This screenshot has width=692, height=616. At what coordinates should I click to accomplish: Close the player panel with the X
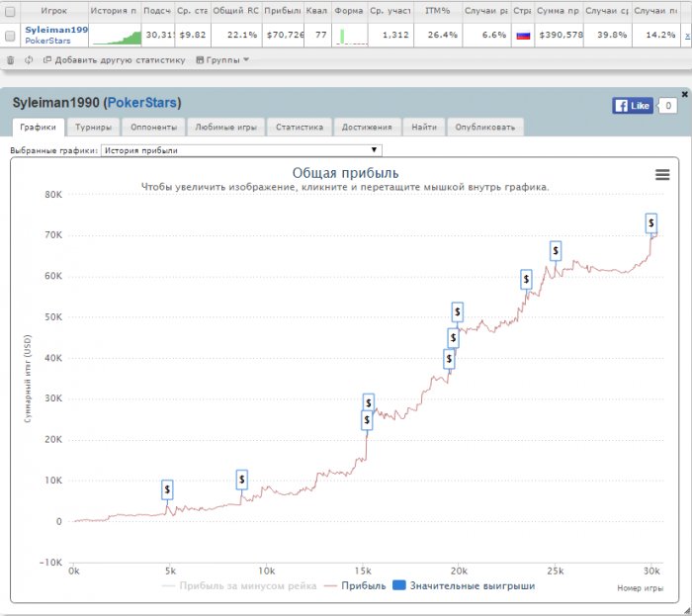coord(684,94)
